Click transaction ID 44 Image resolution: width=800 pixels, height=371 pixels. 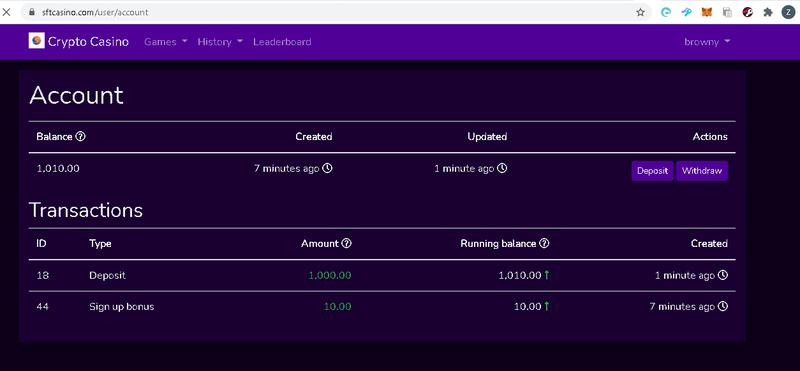click(x=42, y=307)
